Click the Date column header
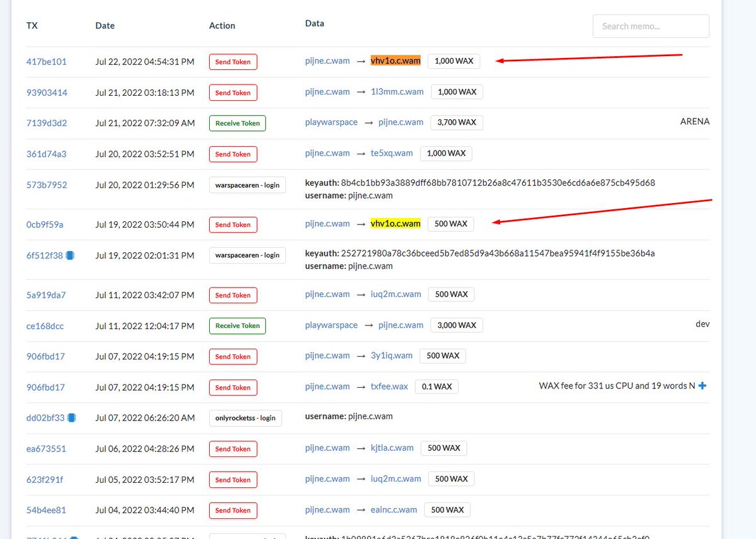The image size is (756, 539). [105, 26]
